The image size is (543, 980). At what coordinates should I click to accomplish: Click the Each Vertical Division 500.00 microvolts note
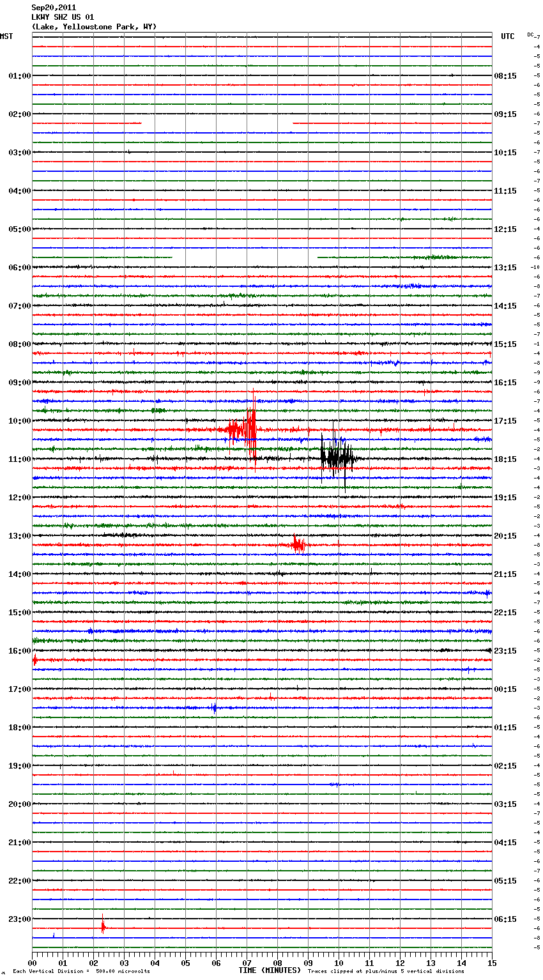[81, 972]
